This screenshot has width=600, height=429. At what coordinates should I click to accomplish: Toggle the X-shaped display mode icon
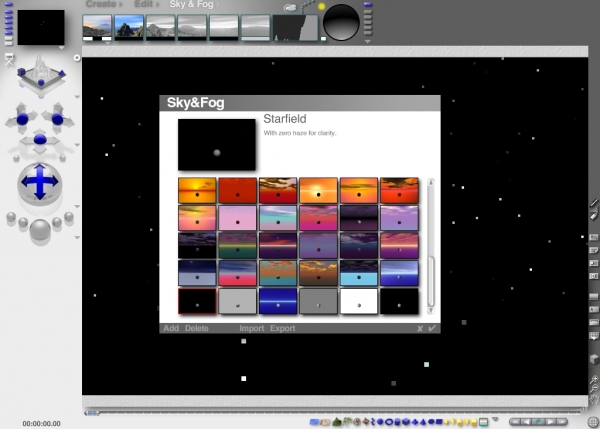click(9, 59)
